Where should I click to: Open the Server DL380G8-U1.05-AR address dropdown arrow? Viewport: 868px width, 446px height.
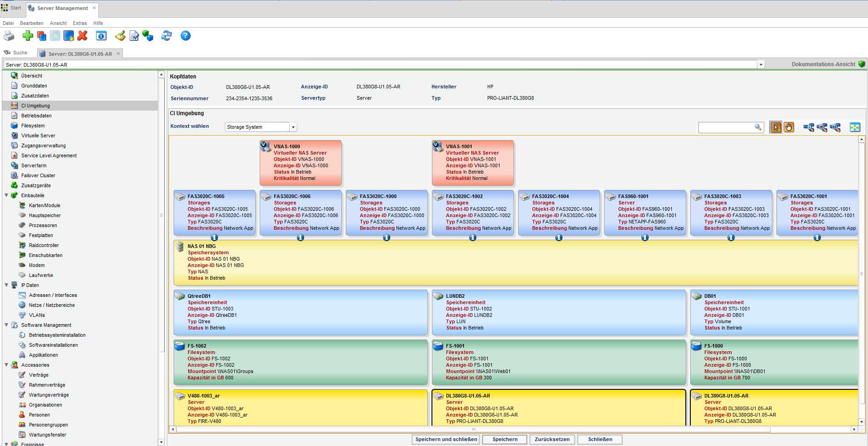(x=761, y=65)
